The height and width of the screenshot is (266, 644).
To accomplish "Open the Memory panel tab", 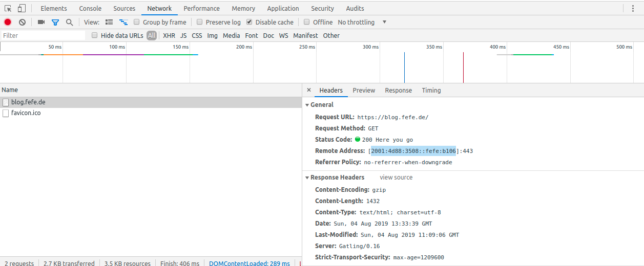I will pyautogui.click(x=243, y=8).
